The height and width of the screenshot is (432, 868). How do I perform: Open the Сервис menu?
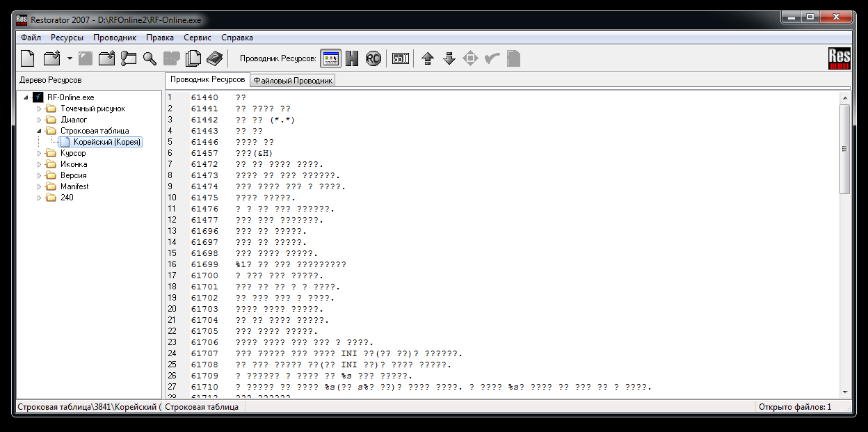[198, 38]
